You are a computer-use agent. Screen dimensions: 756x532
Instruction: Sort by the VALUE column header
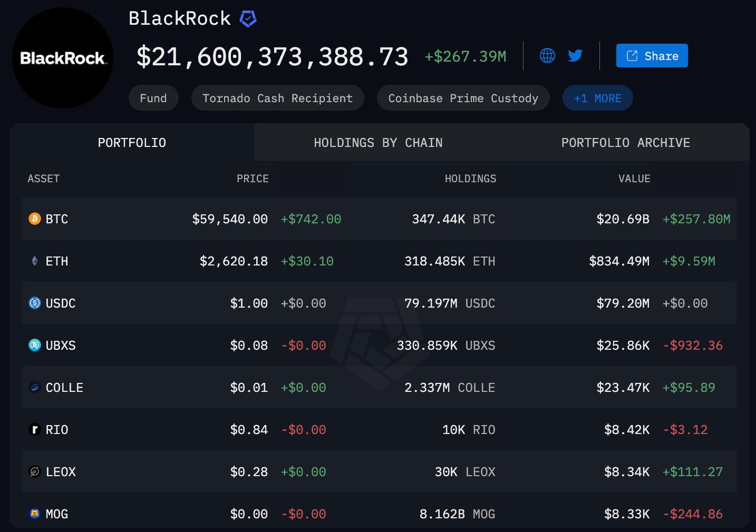tap(634, 179)
